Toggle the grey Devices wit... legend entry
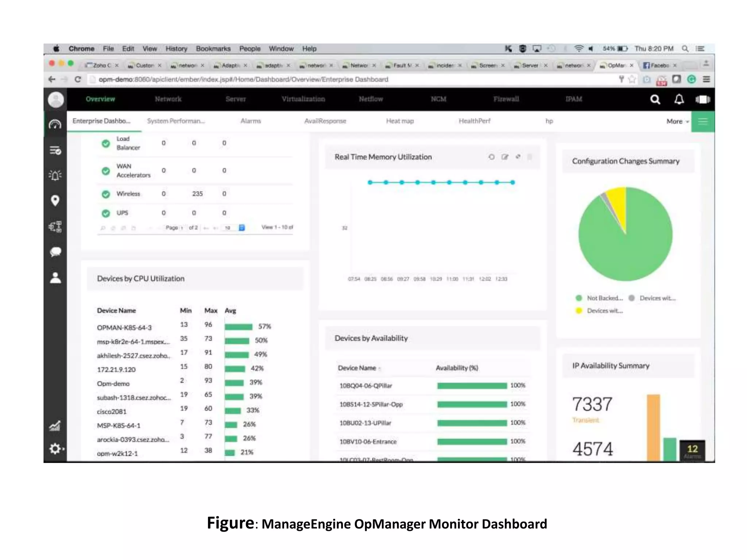The height and width of the screenshot is (560, 747). click(x=652, y=298)
